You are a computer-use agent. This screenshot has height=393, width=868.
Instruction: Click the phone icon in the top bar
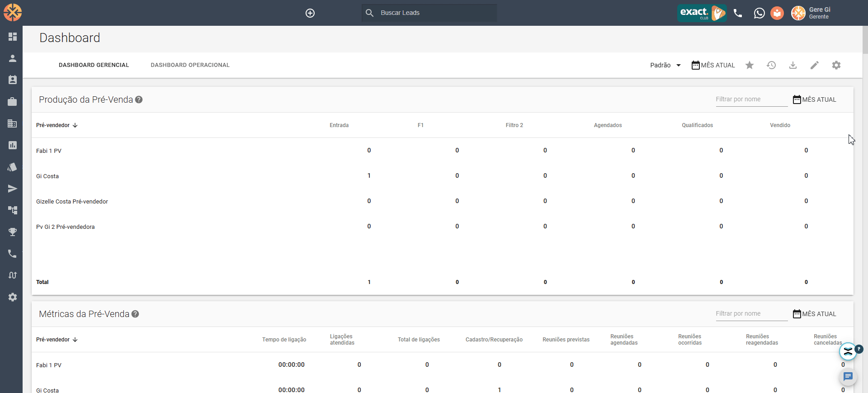click(738, 13)
